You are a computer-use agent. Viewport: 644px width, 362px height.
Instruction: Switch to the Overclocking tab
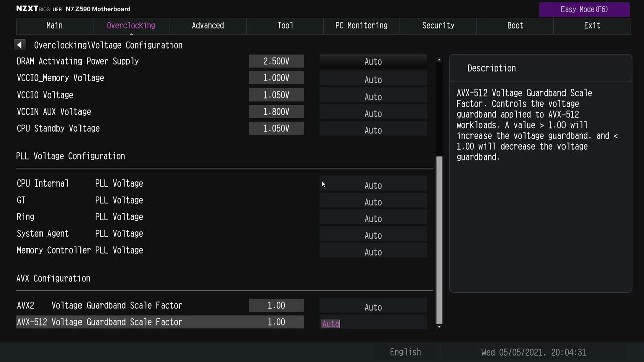click(x=131, y=26)
